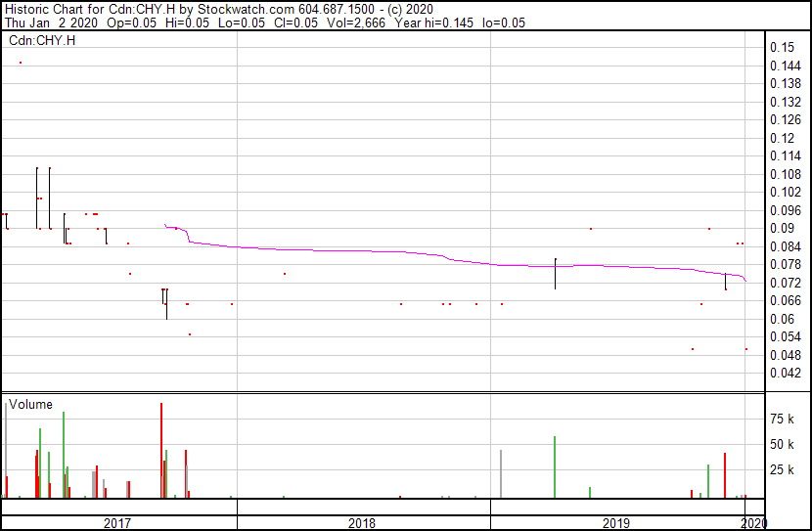Click the green volume bar in early 2019
The image size is (812, 531).
coord(555,467)
